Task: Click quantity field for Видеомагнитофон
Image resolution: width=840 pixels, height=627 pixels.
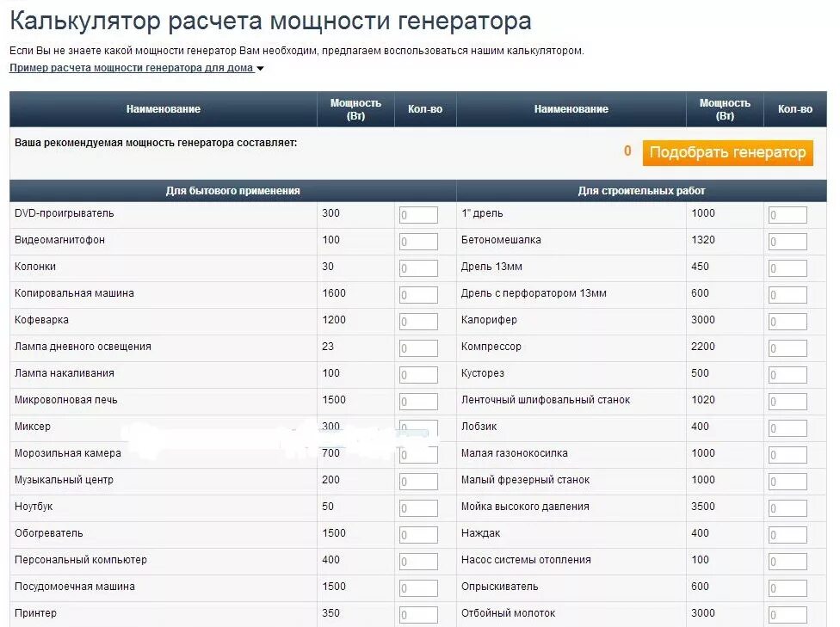Action: 418,242
